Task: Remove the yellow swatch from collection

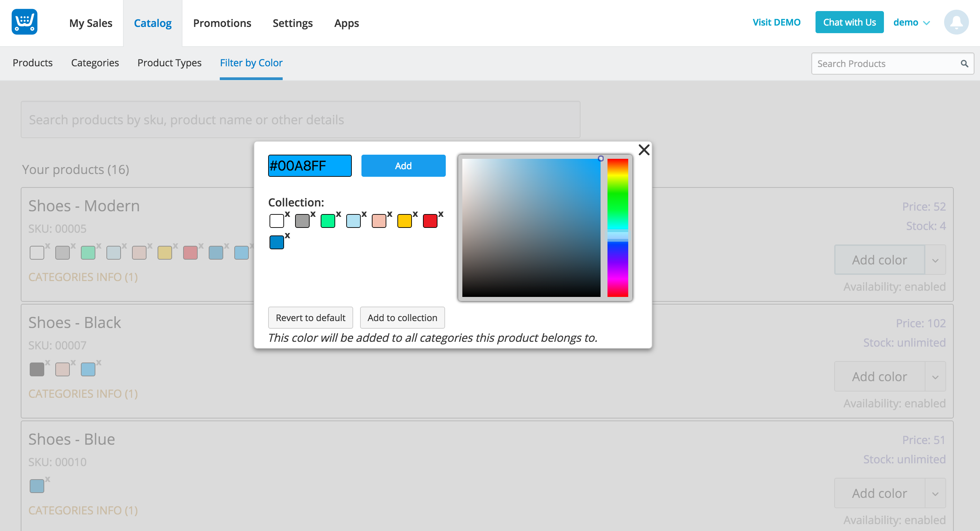Action: tap(415, 214)
